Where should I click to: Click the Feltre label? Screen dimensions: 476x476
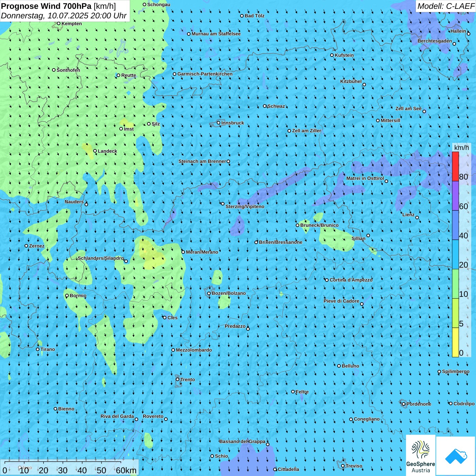tap(302, 392)
